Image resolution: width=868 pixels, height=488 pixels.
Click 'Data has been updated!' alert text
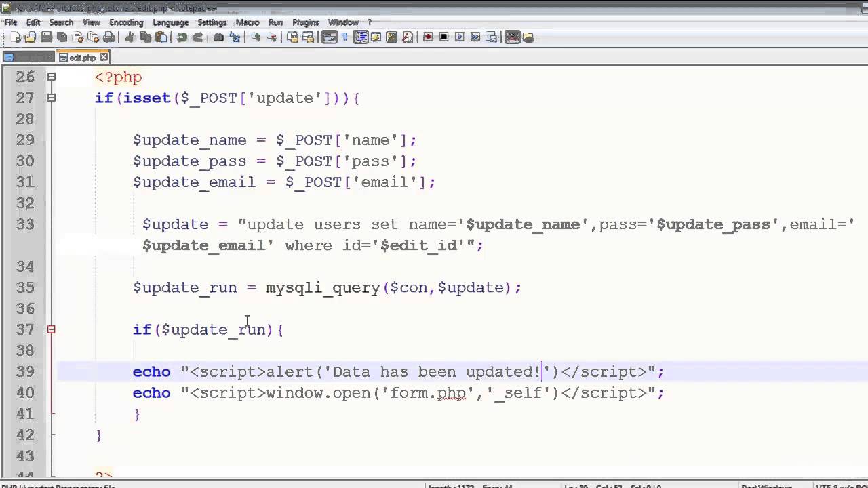click(x=437, y=371)
